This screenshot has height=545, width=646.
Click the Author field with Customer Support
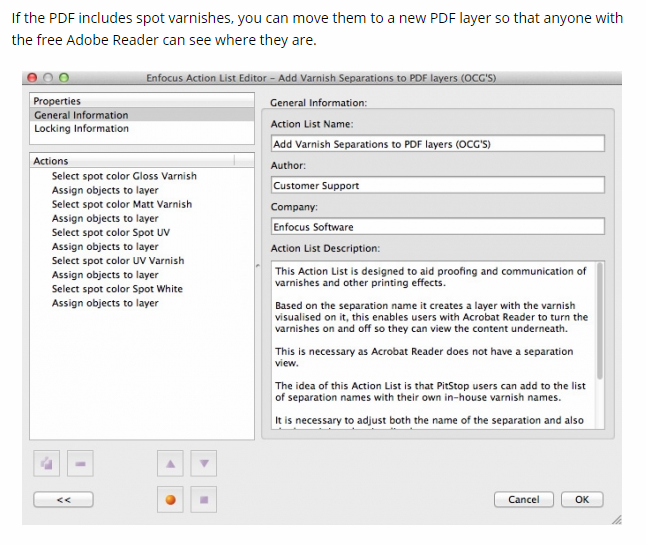click(438, 185)
